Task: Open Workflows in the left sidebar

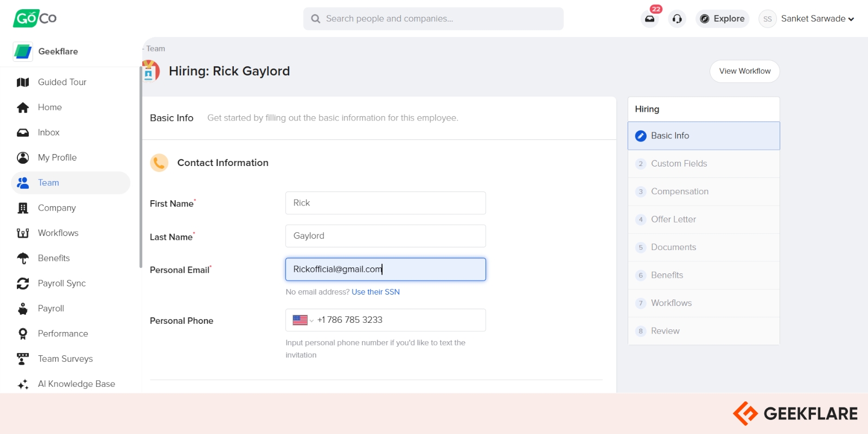Action: tap(58, 233)
